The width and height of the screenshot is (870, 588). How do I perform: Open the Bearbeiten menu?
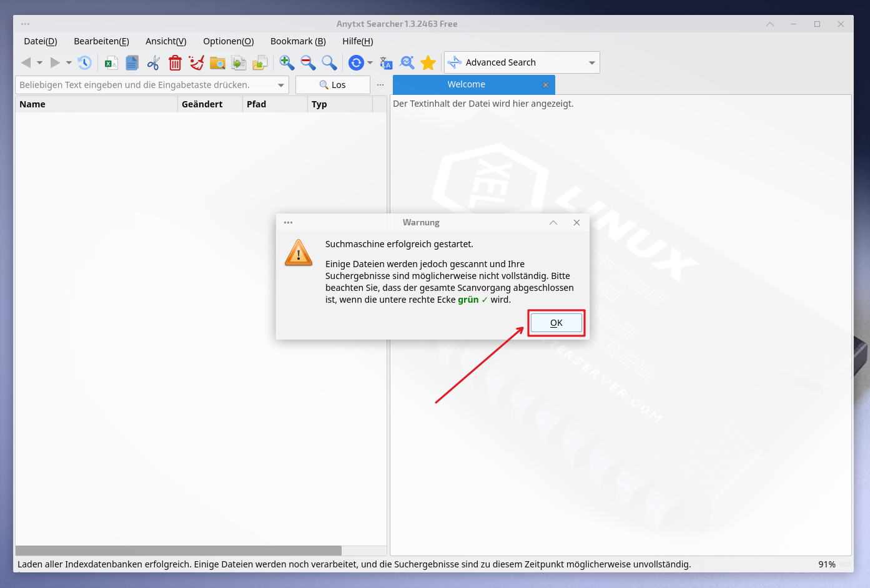[x=101, y=41]
